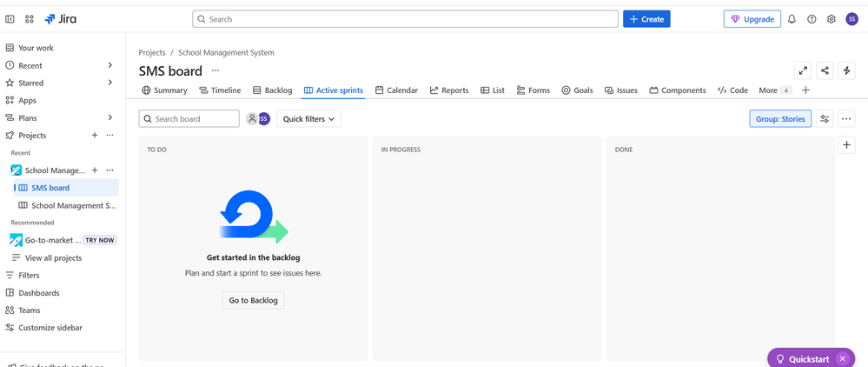Click the Create button
The width and height of the screenshot is (868, 367).
[x=646, y=19]
